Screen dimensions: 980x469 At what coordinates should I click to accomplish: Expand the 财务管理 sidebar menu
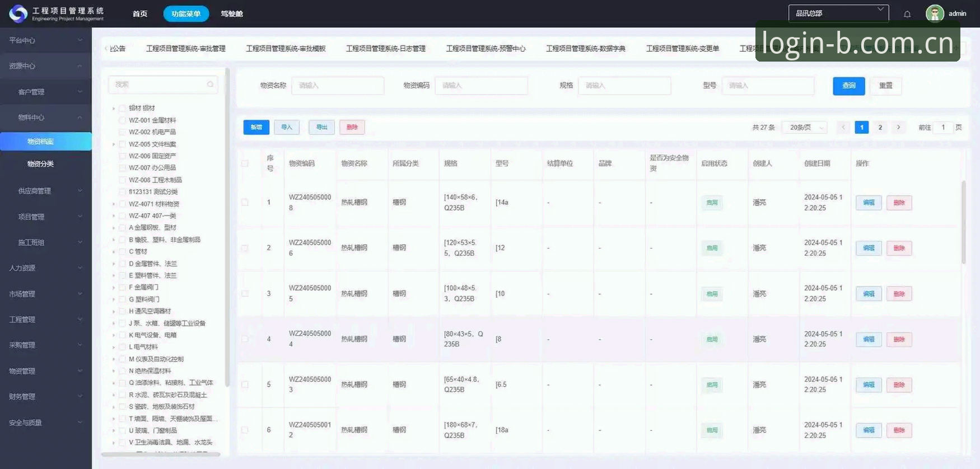pyautogui.click(x=45, y=397)
